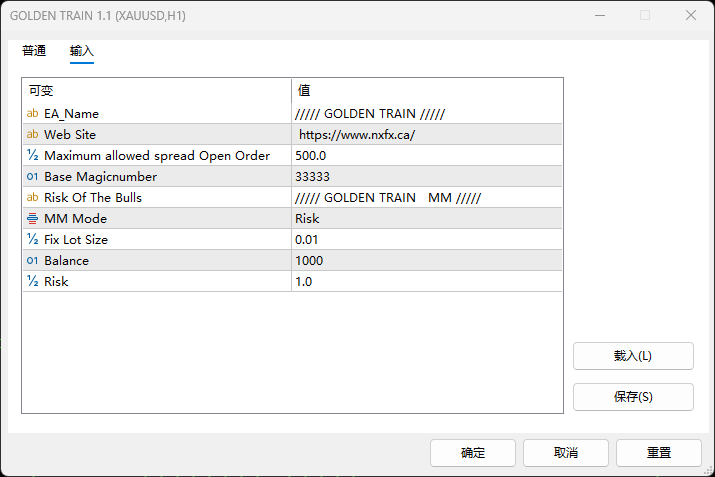This screenshot has height=477, width=715.
Task: Click the ab icon beside Risk Of The Bulls
Action: click(x=33, y=198)
